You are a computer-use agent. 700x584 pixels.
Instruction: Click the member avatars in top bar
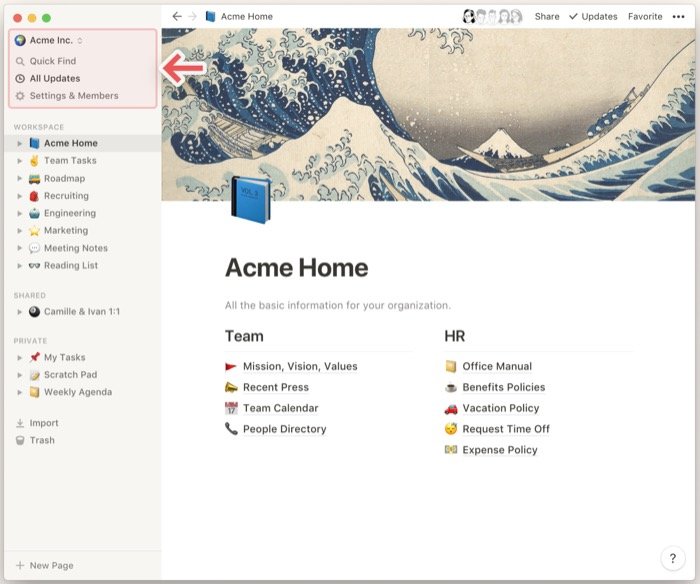[x=492, y=17]
